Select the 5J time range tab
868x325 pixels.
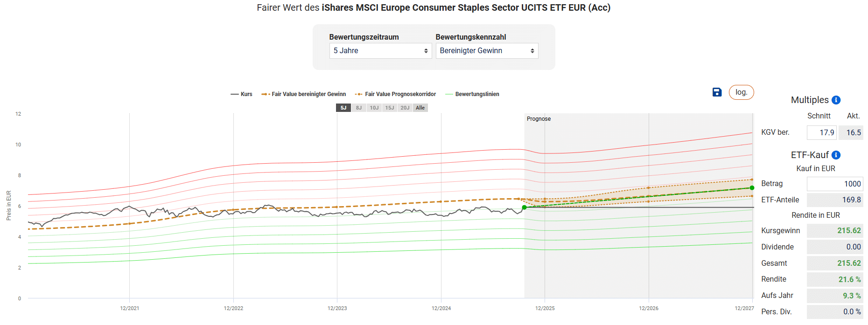(343, 108)
